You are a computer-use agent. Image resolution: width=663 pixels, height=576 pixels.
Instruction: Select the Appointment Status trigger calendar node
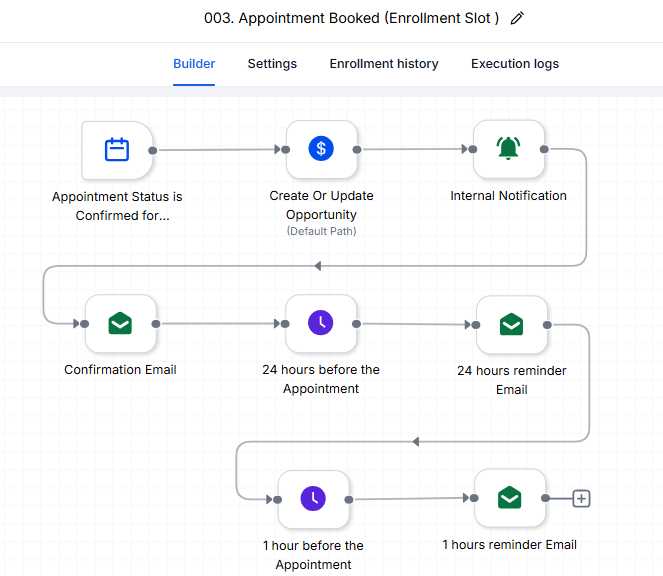[x=117, y=150]
